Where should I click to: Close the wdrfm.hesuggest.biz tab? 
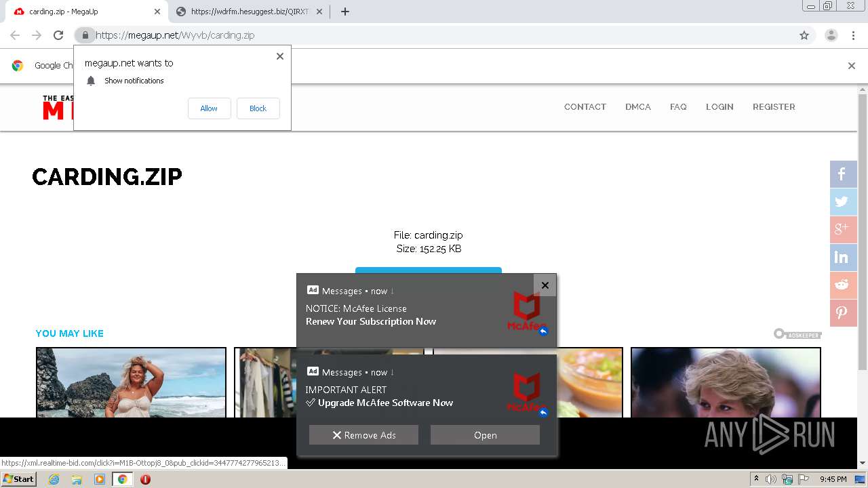pos(319,12)
